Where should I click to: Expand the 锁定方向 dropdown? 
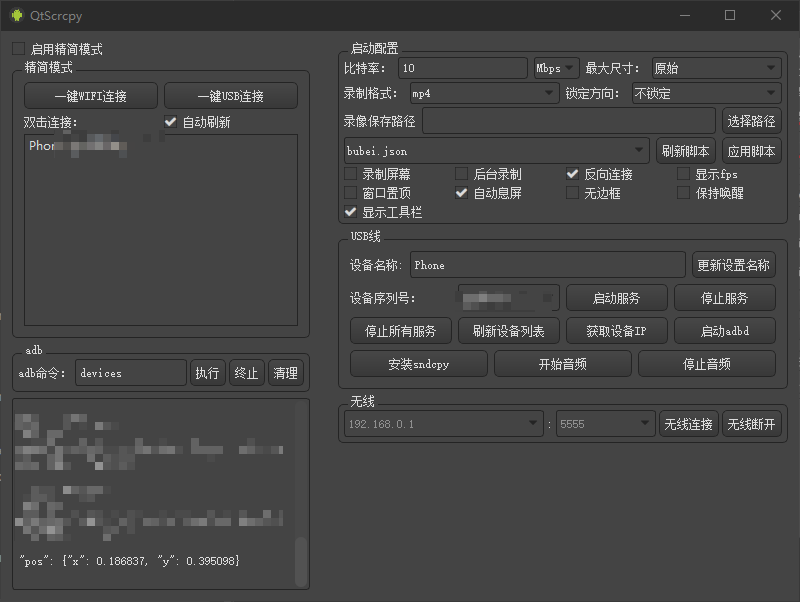pos(705,94)
